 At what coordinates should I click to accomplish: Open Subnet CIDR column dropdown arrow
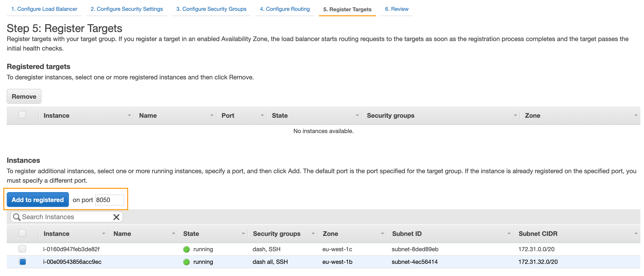coord(636,234)
